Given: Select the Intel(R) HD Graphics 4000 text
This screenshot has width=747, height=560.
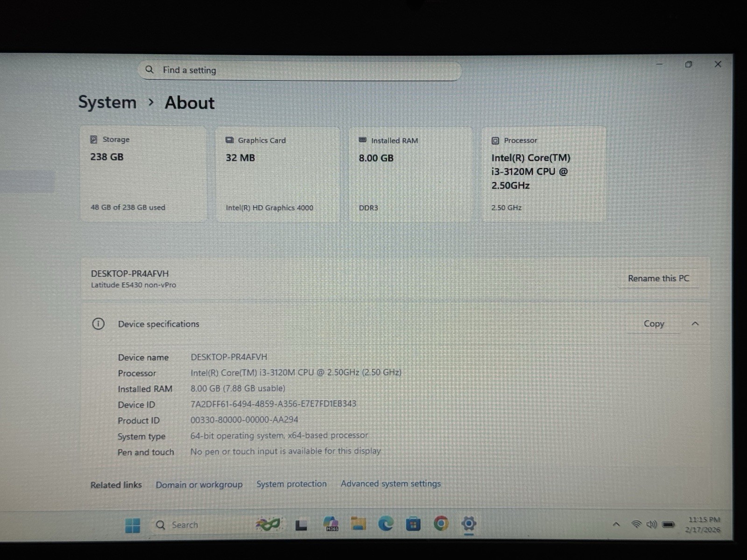Looking at the screenshot, I should pos(269,208).
